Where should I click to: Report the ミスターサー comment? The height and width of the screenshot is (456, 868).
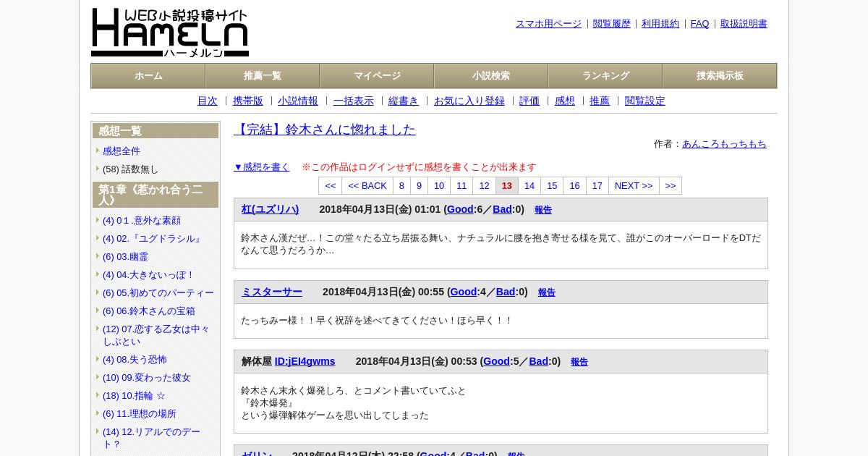pos(547,292)
